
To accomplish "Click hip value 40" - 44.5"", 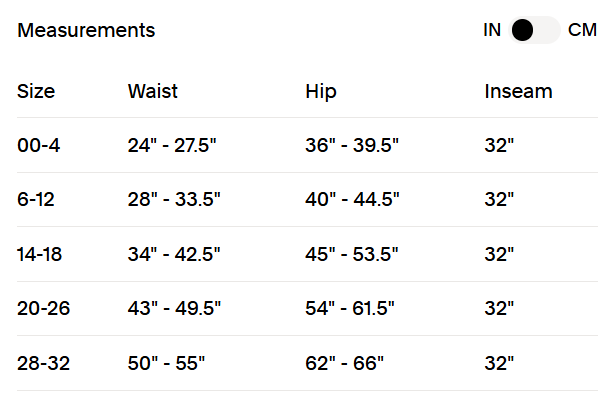I will click(352, 199).
